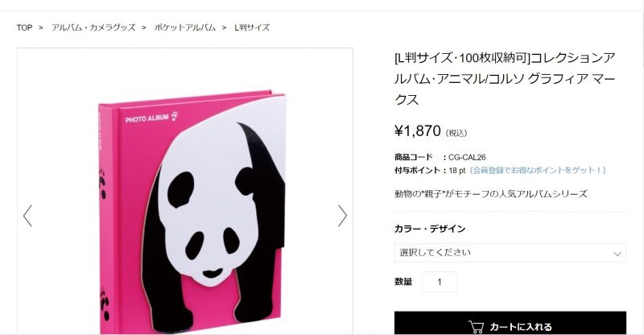Click the 付与ポイント 18 pt label
644x335 pixels.
coord(430,170)
